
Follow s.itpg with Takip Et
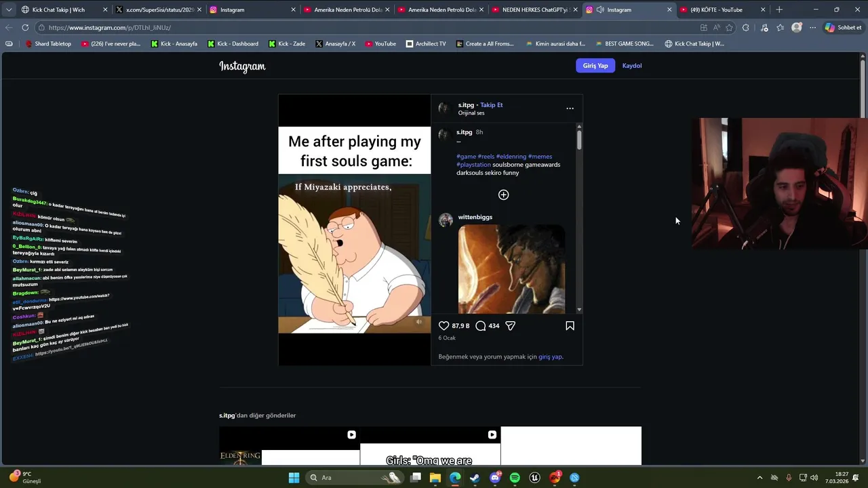click(x=492, y=105)
